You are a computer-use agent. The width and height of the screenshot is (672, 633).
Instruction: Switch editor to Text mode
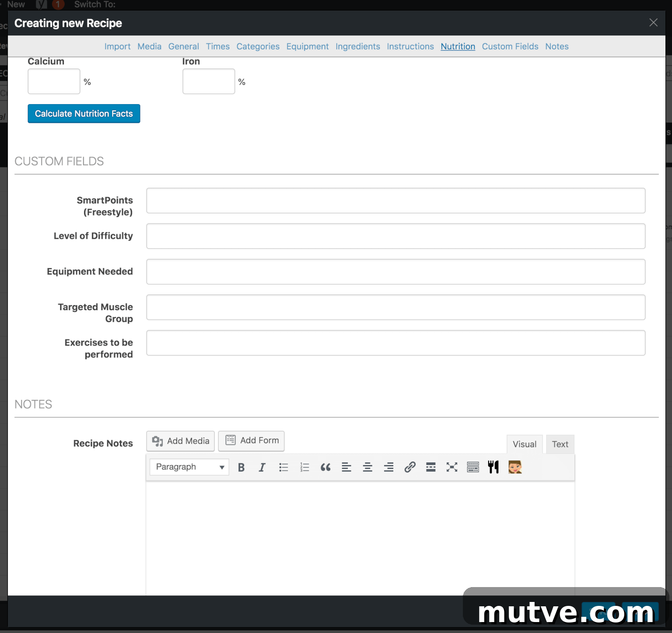pos(560,444)
